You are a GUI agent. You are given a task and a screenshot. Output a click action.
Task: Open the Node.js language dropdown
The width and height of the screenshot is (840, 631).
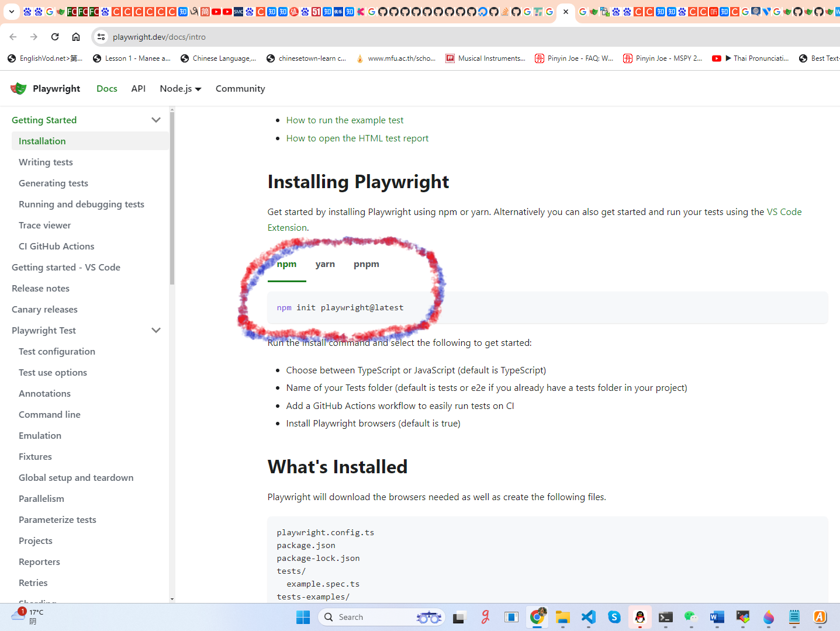(x=181, y=88)
